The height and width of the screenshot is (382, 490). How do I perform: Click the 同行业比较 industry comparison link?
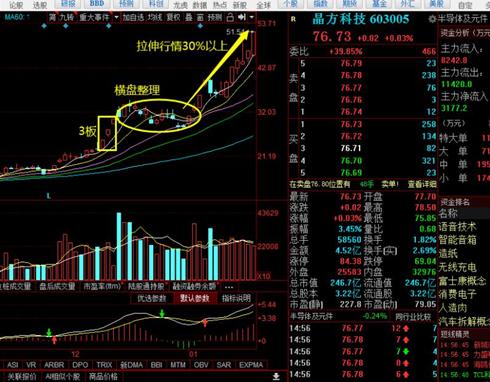(413, 316)
